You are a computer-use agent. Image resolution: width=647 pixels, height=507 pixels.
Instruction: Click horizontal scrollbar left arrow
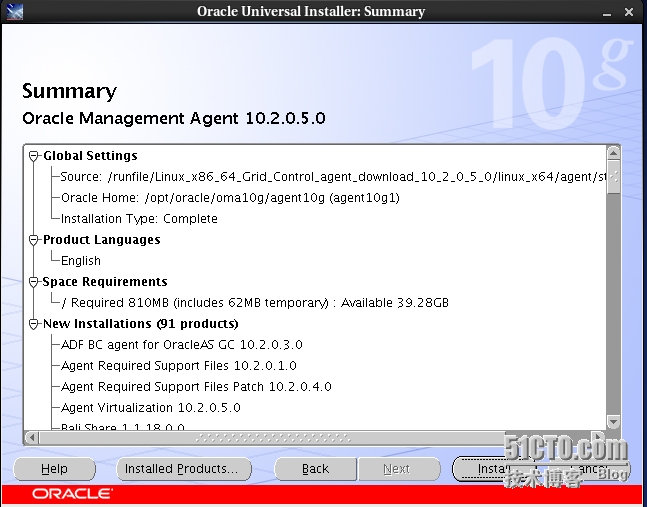(x=32, y=437)
